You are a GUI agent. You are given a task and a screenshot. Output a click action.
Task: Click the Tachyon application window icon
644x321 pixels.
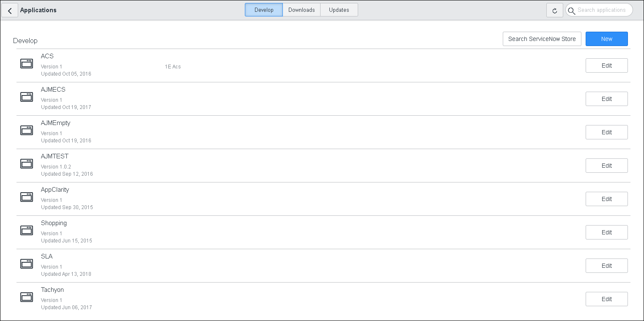[x=27, y=297]
